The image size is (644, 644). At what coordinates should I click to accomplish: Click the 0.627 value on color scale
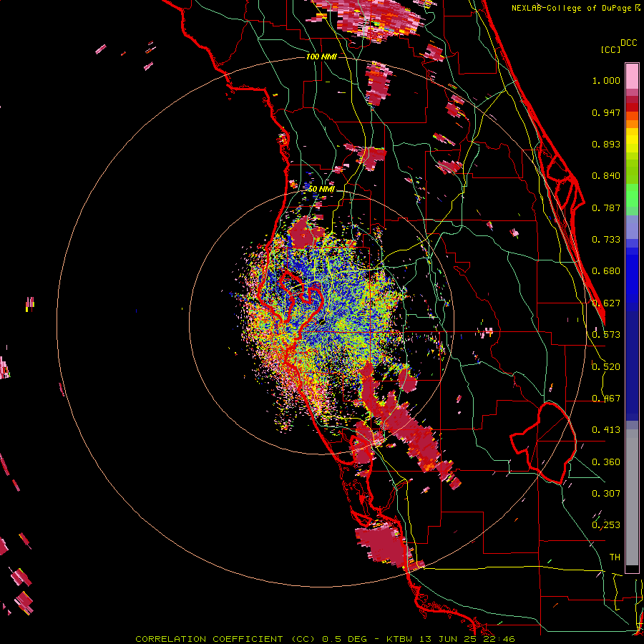tap(606, 303)
